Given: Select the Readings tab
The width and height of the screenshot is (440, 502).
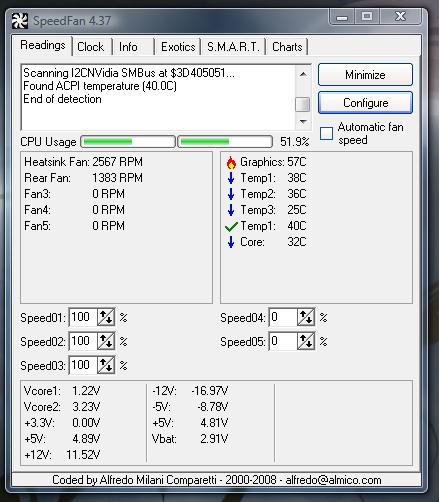Looking at the screenshot, I should click(43, 45).
